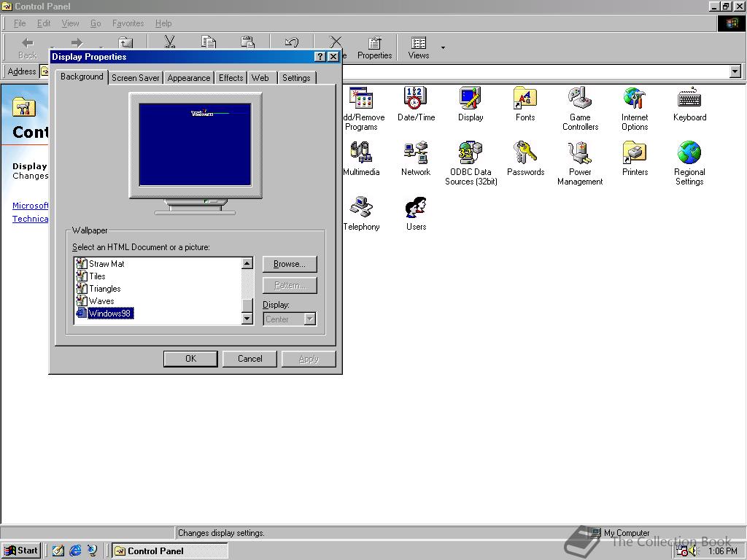Open the ODBC Data Sources (32bit) icon
Screen dimensions: 747x560
471,163
